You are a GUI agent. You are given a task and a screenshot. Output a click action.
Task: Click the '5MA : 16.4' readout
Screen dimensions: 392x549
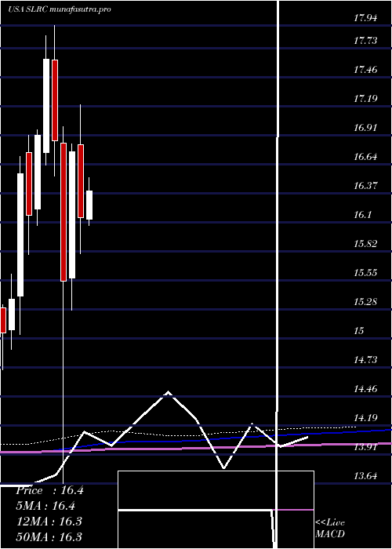point(45,506)
